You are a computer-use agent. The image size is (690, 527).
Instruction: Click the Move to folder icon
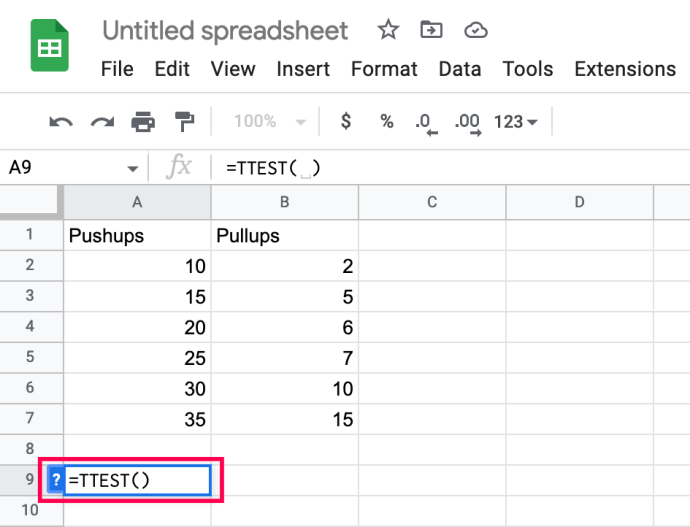pos(432,31)
